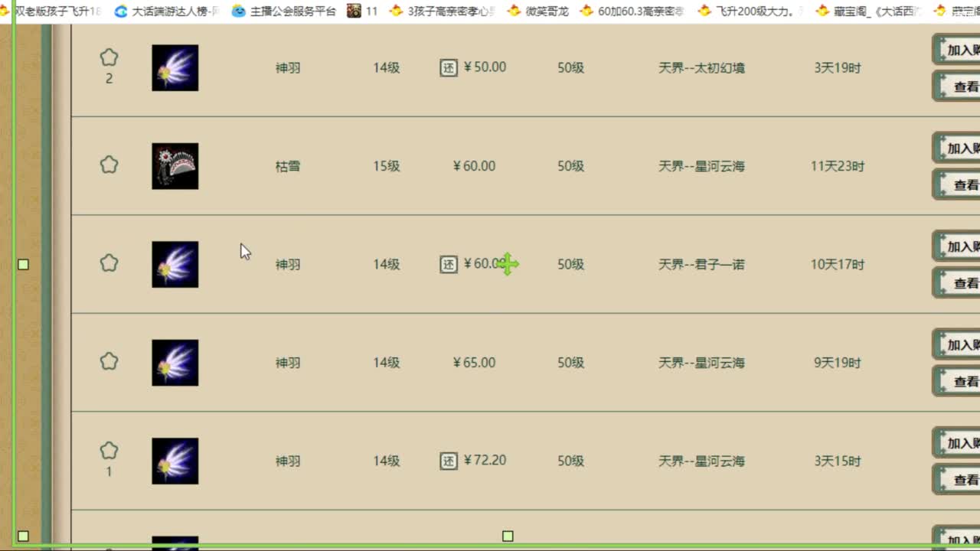
Task: Click the 15级 level cell
Action: [x=387, y=166]
